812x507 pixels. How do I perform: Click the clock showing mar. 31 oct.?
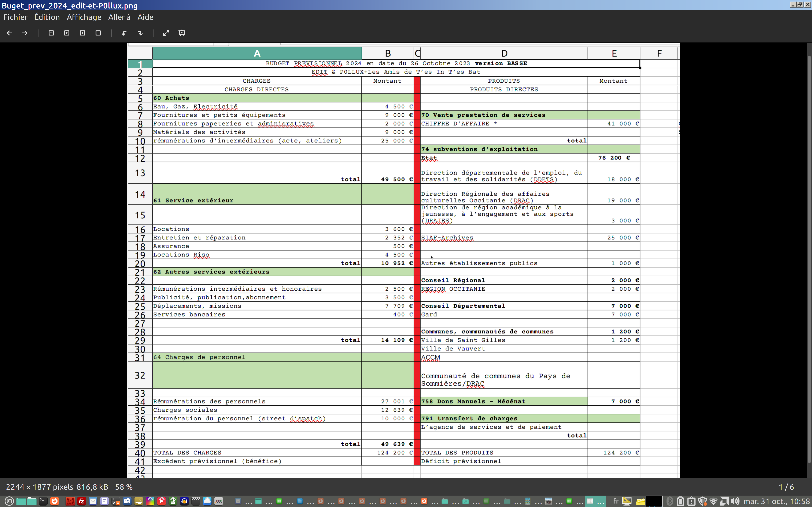776,501
